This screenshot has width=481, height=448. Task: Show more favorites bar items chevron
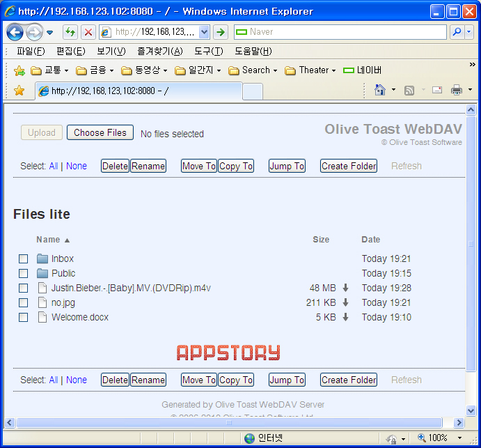click(x=472, y=65)
